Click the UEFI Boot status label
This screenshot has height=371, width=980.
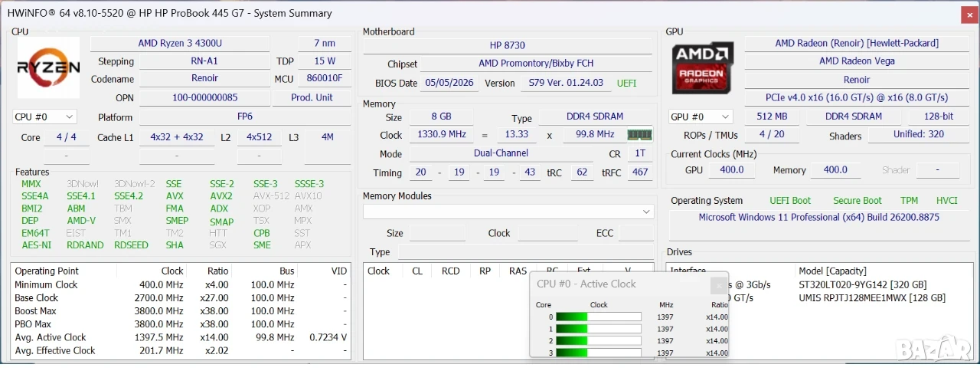(790, 201)
